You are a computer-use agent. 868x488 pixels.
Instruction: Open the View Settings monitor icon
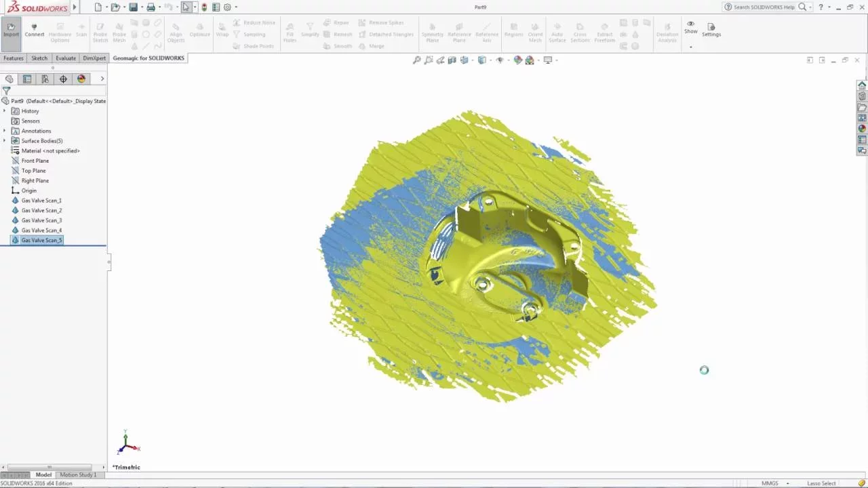coord(547,60)
